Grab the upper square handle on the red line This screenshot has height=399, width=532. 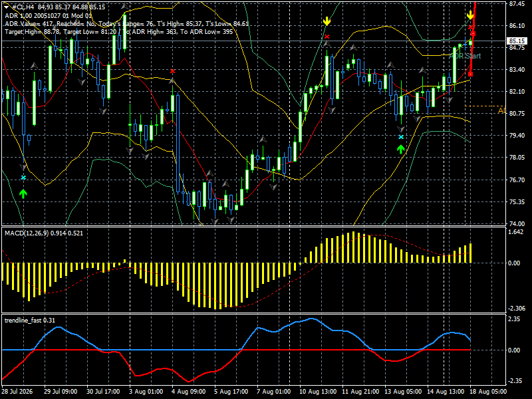tap(473, 34)
